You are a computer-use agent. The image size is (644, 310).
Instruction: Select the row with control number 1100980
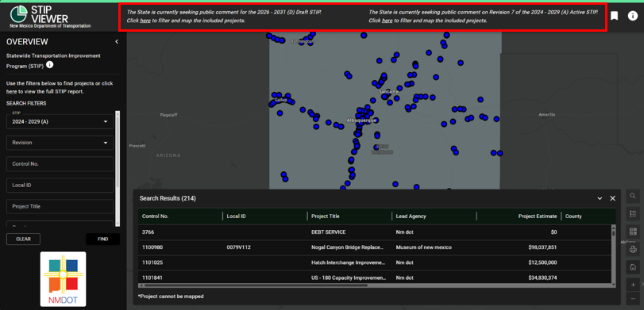(x=375, y=247)
